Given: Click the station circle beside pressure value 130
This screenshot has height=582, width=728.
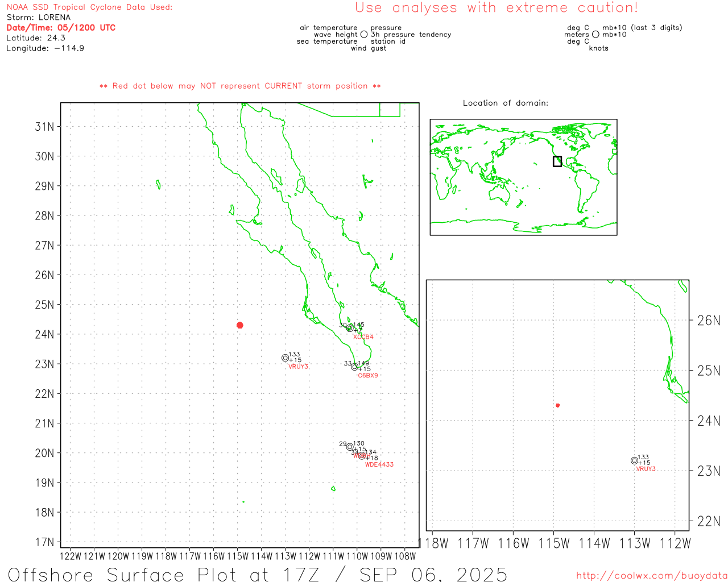Looking at the screenshot, I should click(350, 447).
